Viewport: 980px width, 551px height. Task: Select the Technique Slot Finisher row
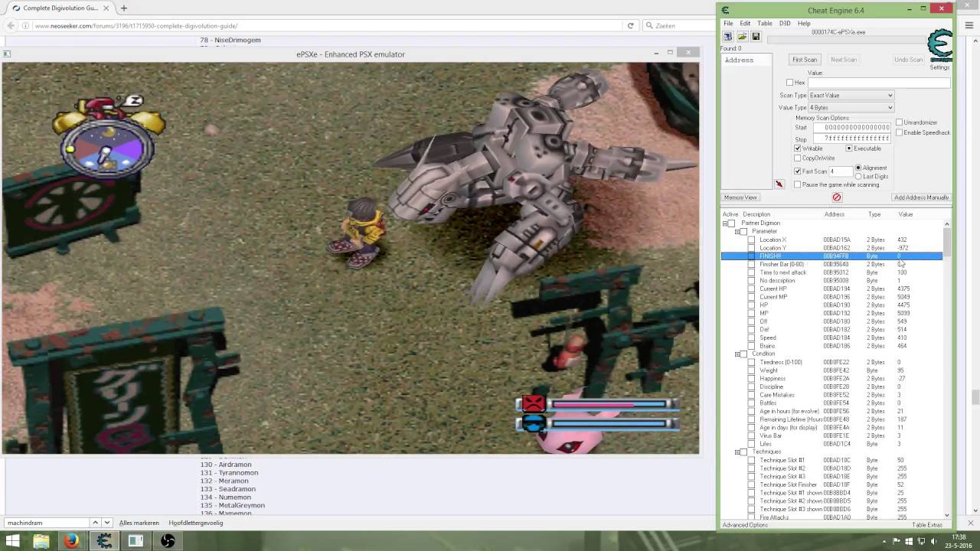click(832, 484)
